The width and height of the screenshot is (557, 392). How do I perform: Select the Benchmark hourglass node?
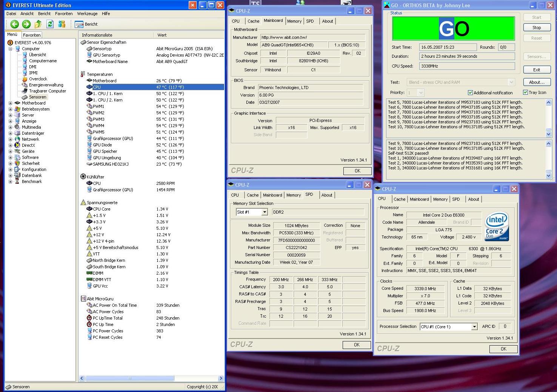click(x=17, y=181)
